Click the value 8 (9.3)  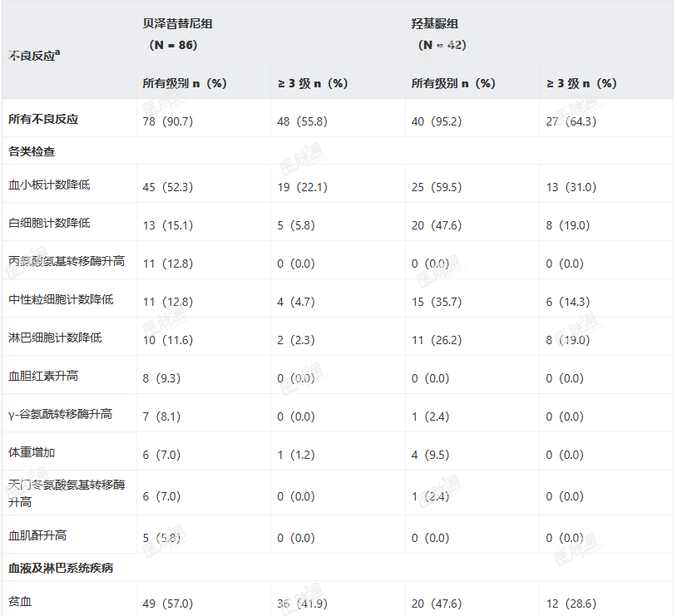point(161,378)
